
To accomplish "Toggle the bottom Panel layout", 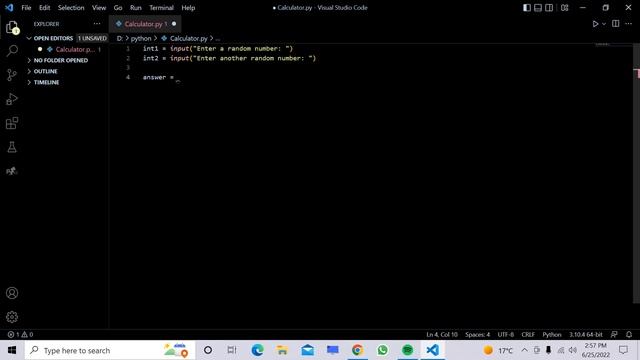I will 538,8.
